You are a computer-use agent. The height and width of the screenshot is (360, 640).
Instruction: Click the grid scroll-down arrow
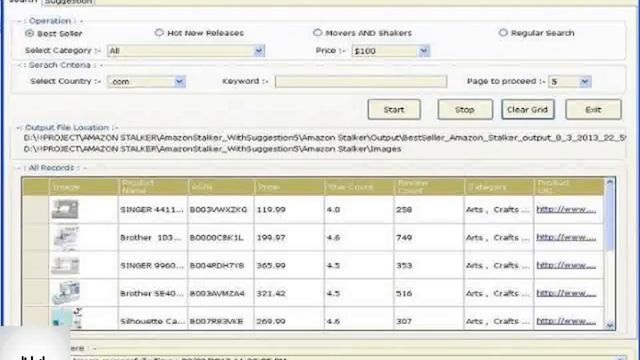pos(610,325)
